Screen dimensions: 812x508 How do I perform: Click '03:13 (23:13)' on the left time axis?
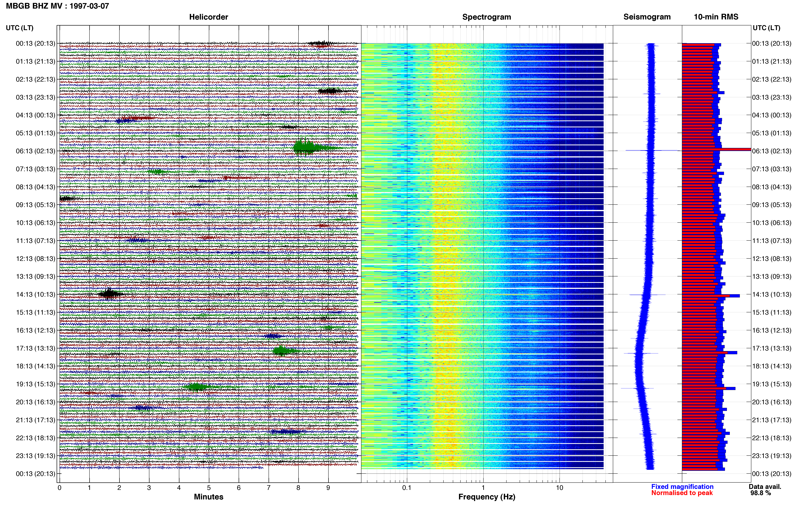pos(36,97)
